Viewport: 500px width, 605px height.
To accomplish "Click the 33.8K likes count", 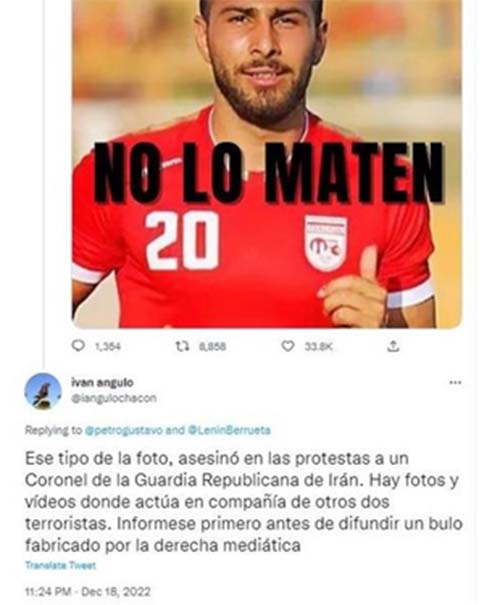I will point(318,346).
